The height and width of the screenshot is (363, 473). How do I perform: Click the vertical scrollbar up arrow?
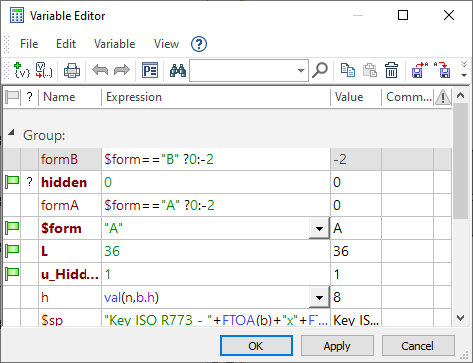click(x=460, y=96)
